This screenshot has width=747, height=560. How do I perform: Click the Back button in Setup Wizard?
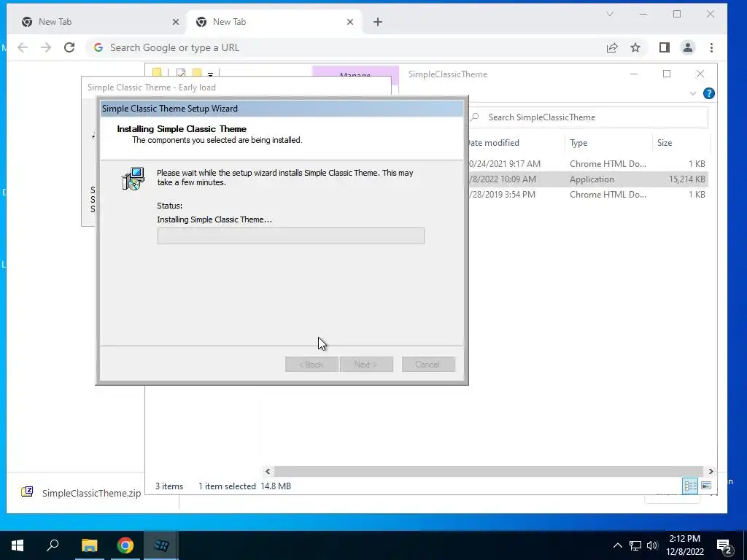point(311,365)
